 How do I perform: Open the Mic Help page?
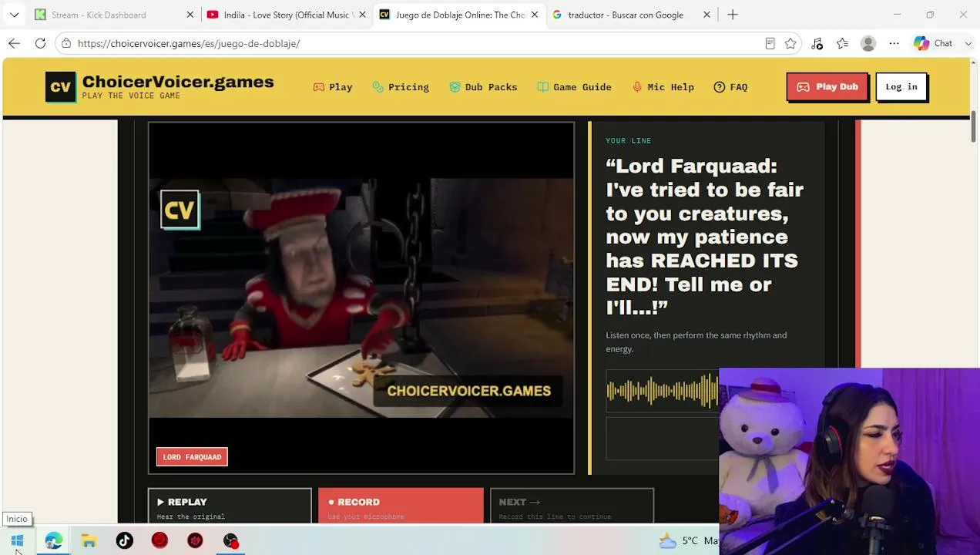tap(663, 87)
